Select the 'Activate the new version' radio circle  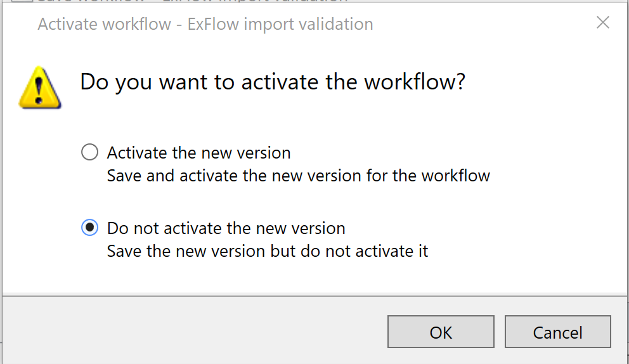click(89, 152)
